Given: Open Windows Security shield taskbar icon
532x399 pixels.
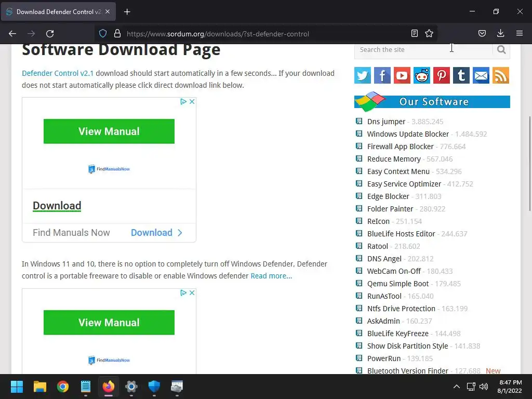Looking at the screenshot, I should click(154, 387).
